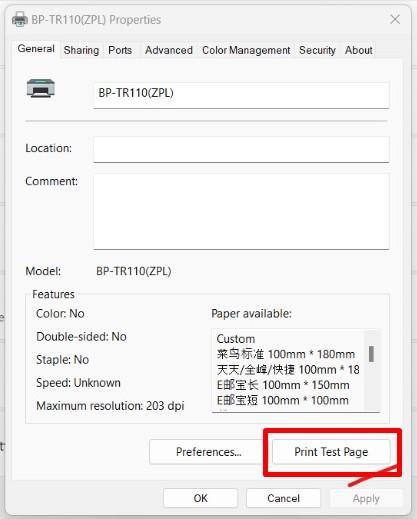The image size is (417, 519).
Task: Open the Ports tab
Action: (120, 50)
